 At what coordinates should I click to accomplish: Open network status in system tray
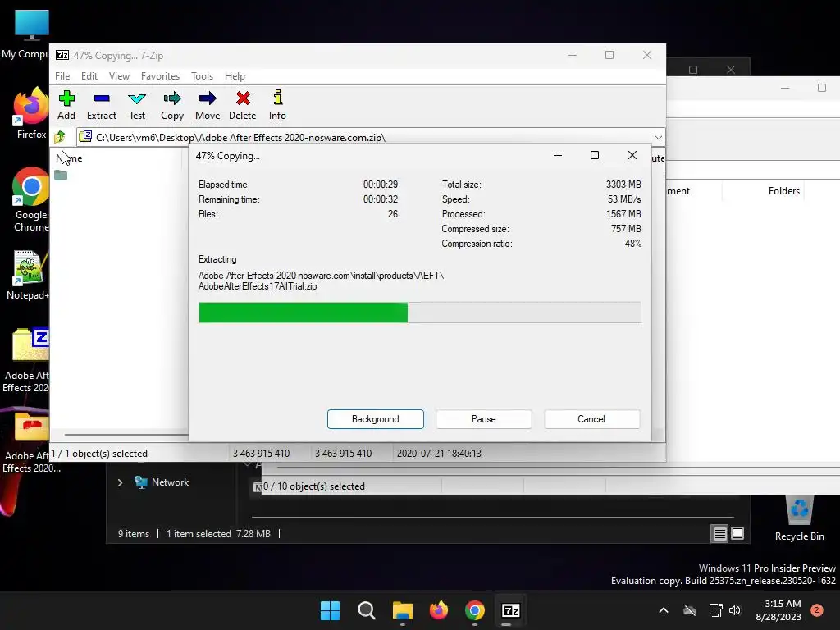tap(715, 610)
